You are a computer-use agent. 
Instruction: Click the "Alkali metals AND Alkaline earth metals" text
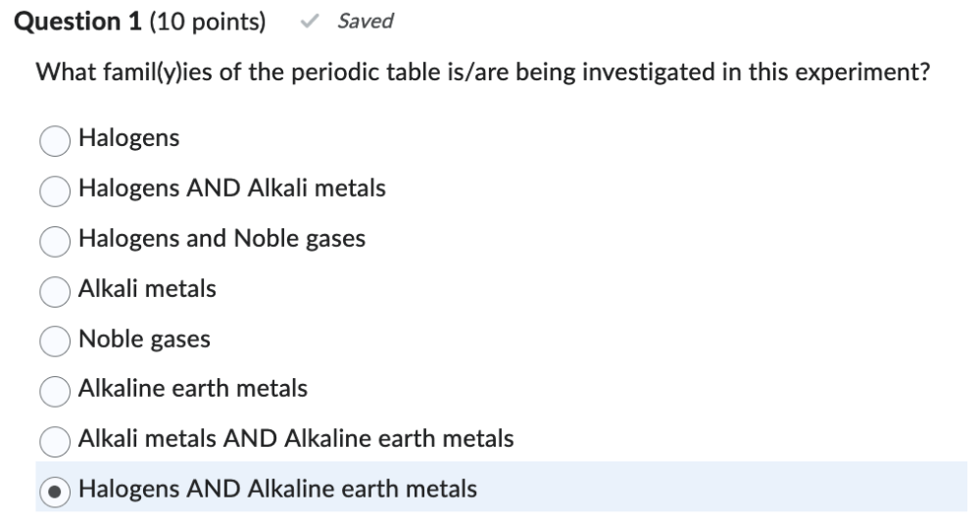296,439
